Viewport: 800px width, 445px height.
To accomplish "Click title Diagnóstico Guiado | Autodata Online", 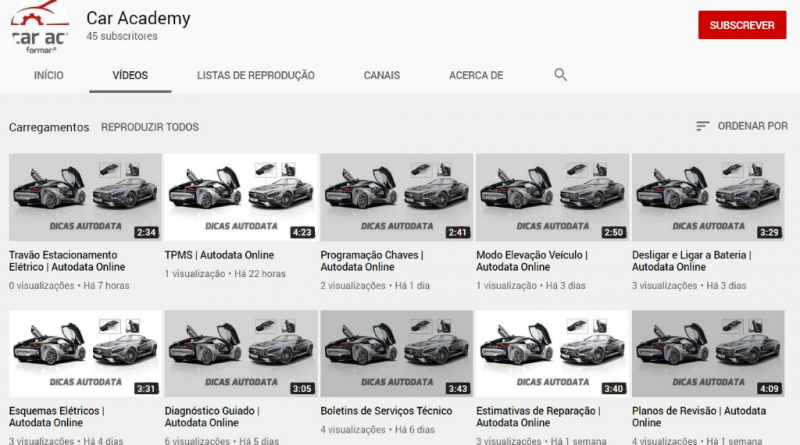I will [x=212, y=416].
